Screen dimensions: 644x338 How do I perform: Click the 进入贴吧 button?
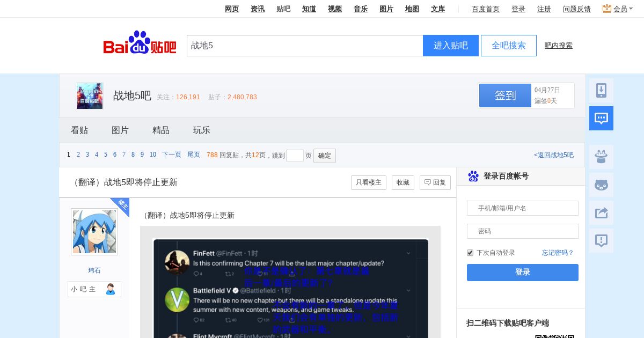pos(451,46)
